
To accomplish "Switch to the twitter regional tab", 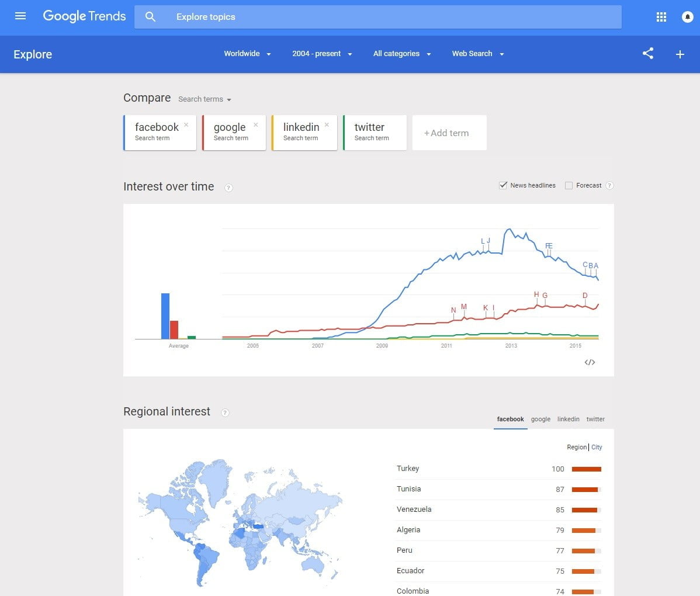I will click(x=595, y=419).
